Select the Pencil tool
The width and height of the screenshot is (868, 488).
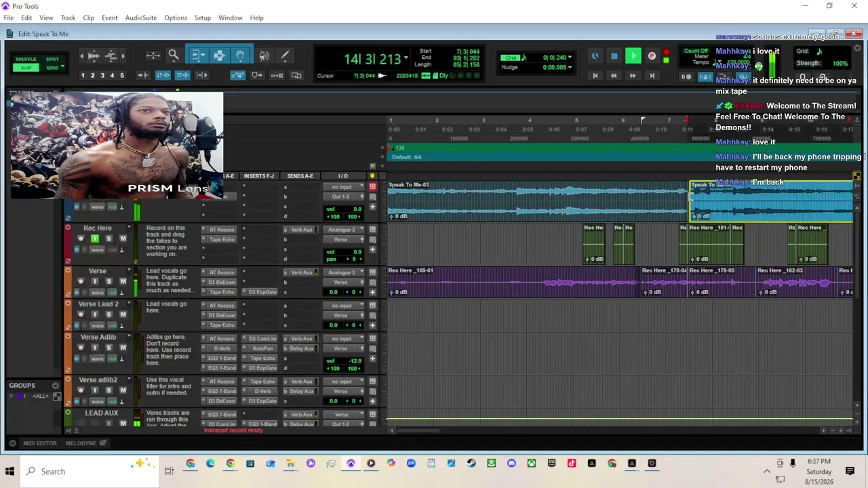pyautogui.click(x=285, y=56)
